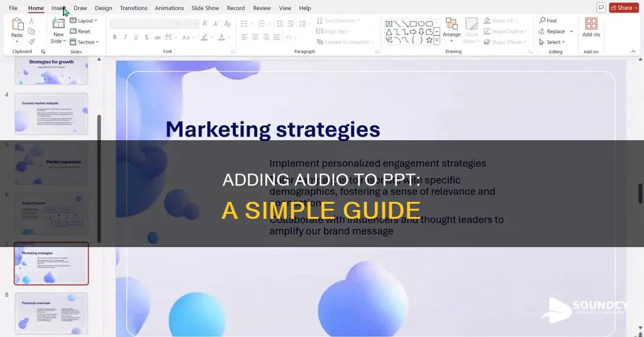Image resolution: width=644 pixels, height=337 pixels.
Task: Open the File menu
Action: 13,8
